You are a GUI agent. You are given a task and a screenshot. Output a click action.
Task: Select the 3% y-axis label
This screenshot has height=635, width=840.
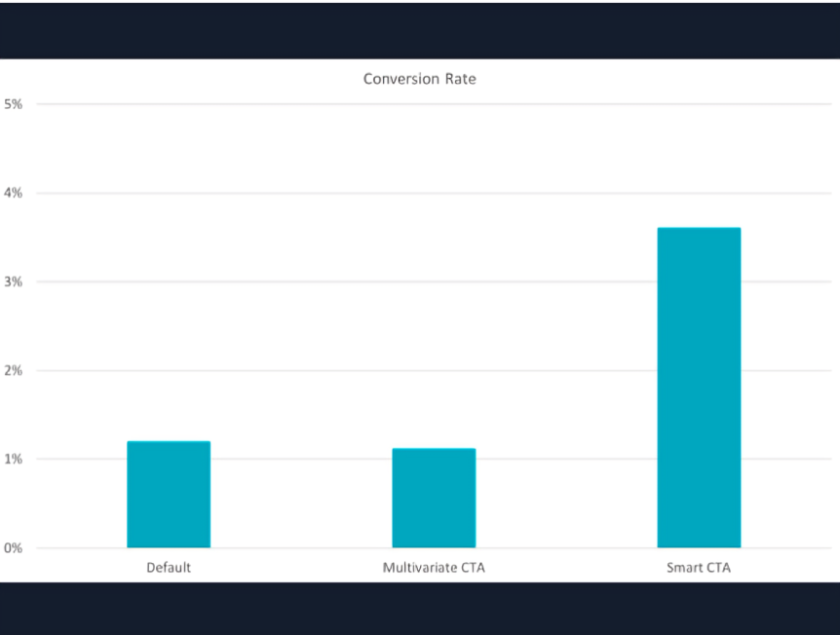14,281
